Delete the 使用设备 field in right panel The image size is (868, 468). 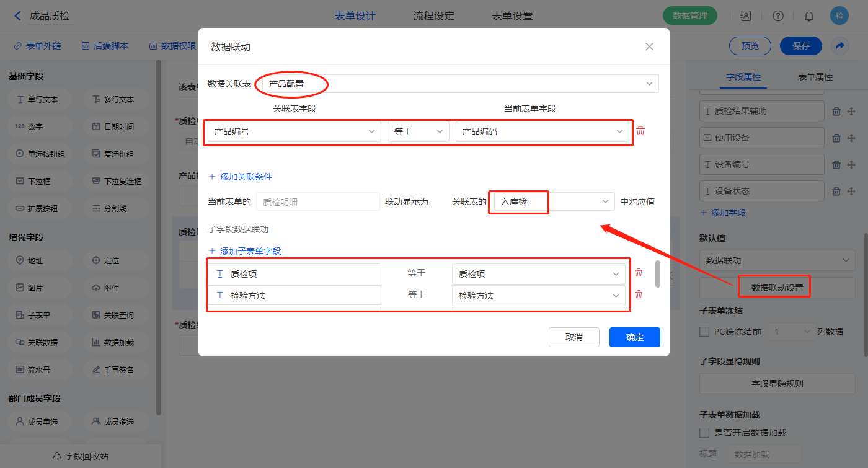(836, 138)
